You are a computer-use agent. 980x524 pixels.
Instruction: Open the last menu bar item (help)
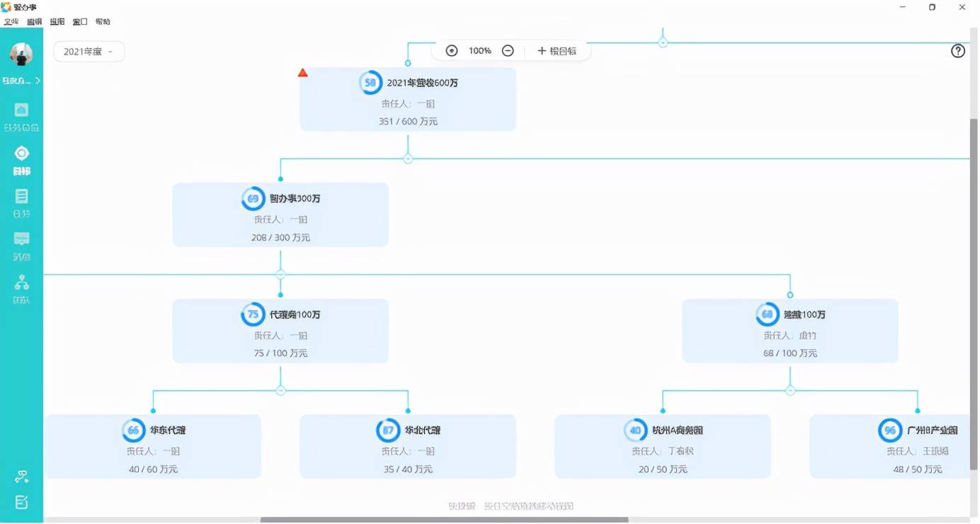[103, 22]
